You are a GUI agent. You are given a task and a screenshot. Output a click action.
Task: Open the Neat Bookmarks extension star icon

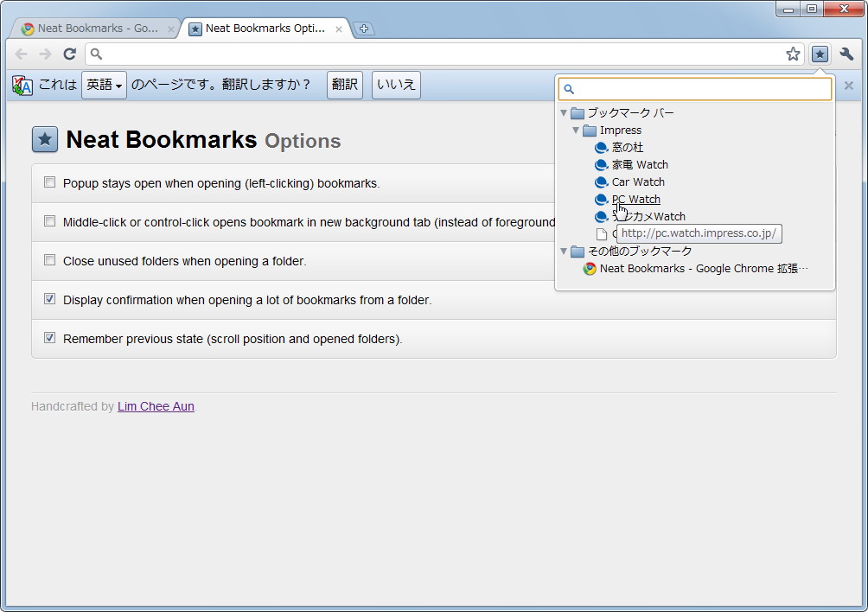pyautogui.click(x=819, y=54)
